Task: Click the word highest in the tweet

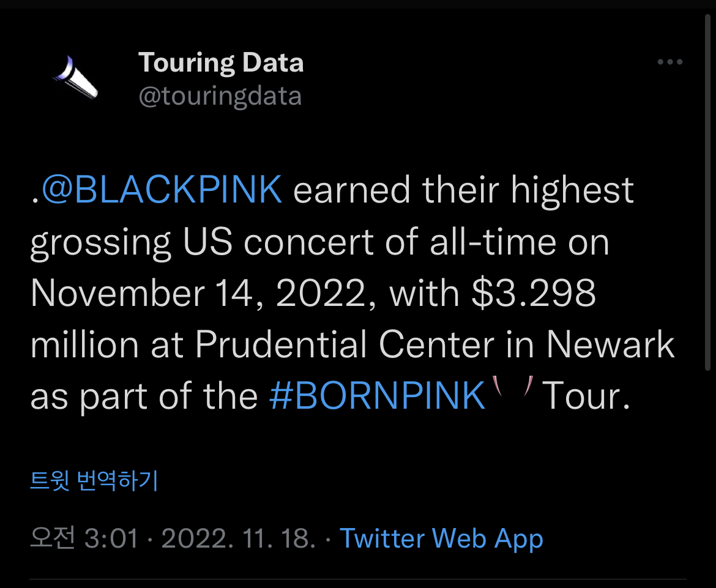Action: tap(572, 190)
